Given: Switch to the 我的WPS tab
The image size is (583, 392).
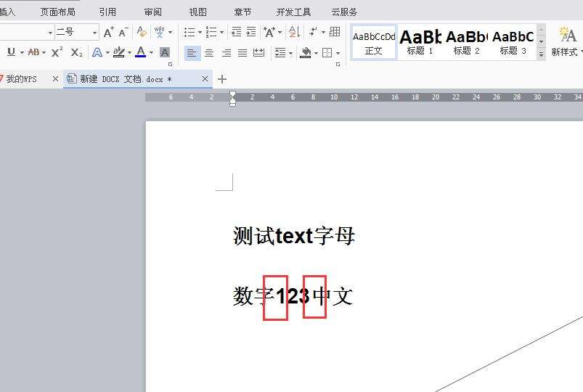Looking at the screenshot, I should point(22,79).
